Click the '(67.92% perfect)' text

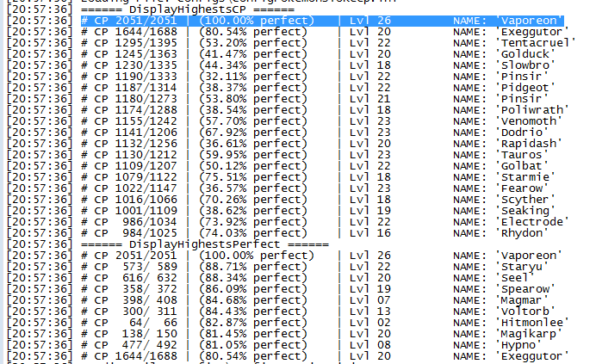coord(253,133)
